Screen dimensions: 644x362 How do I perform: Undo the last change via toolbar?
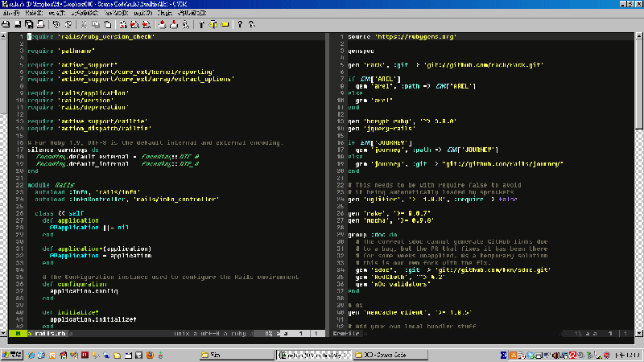(56, 24)
